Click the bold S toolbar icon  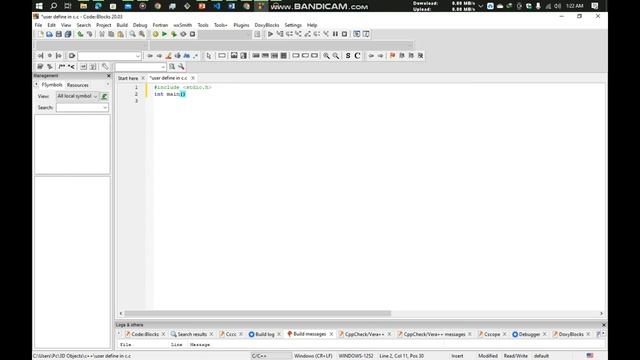click(x=348, y=56)
